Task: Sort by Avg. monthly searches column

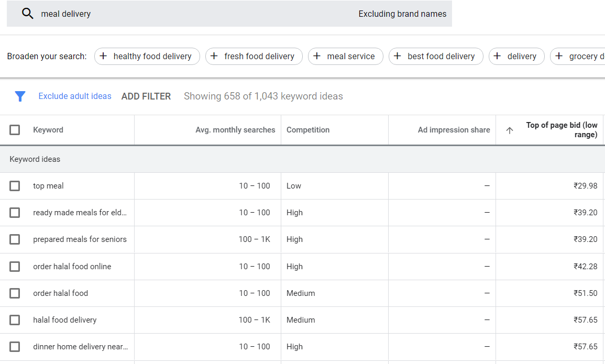Action: click(x=235, y=130)
